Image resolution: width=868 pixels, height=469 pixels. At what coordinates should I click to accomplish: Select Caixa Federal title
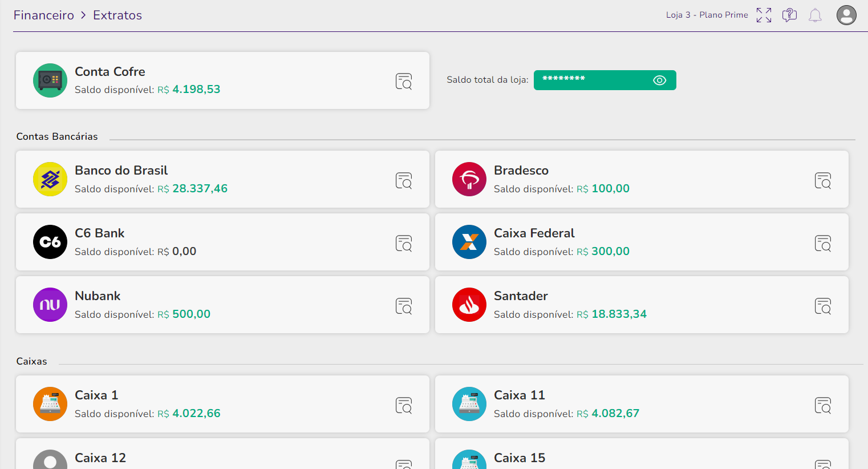click(534, 233)
